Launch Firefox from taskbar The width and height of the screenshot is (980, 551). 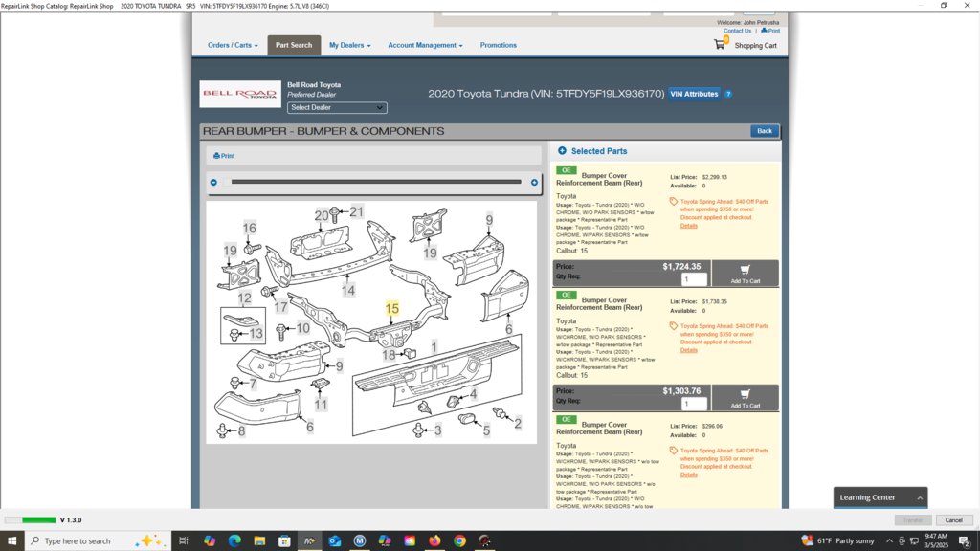coord(434,541)
